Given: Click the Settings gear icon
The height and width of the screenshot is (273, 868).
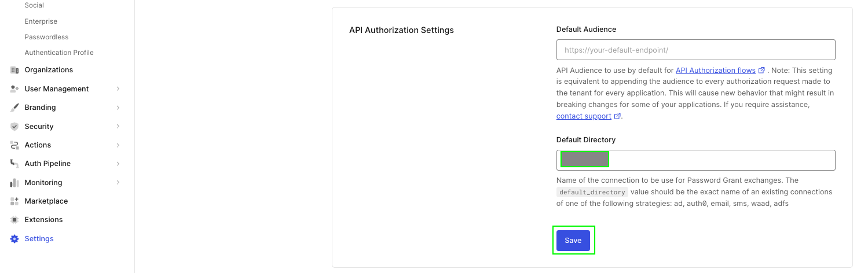Looking at the screenshot, I should 14,239.
